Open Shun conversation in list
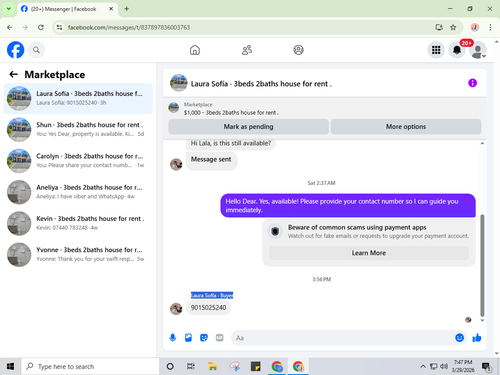Screen dimensions: 500x375 coord(78,129)
